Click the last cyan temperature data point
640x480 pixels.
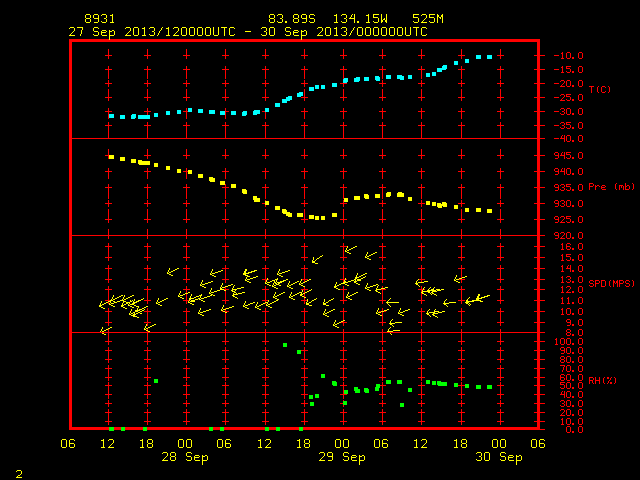(x=489, y=57)
